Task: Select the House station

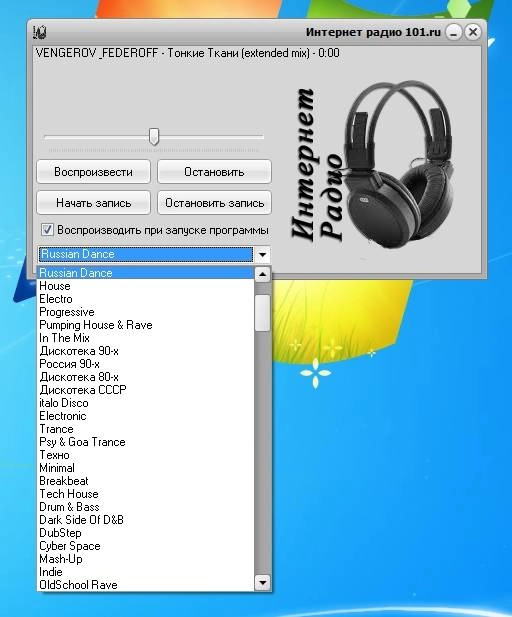Action: point(146,286)
